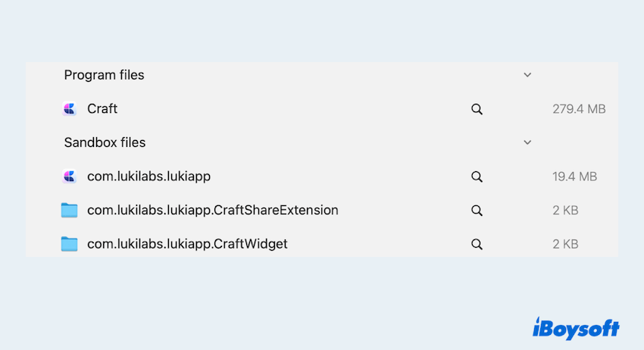Collapse the Sandbox files section chevron
Viewport: 644px width, 350px height.
click(528, 142)
